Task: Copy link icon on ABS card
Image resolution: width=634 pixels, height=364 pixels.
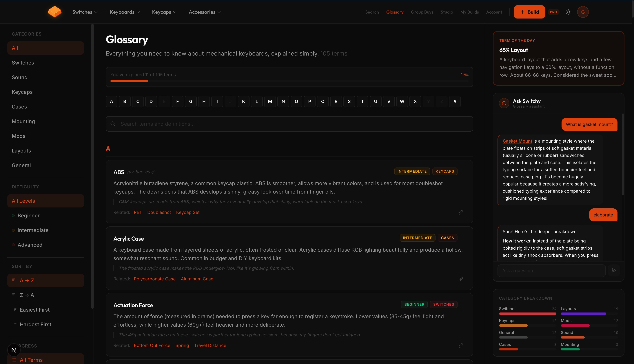Action: pos(461,212)
